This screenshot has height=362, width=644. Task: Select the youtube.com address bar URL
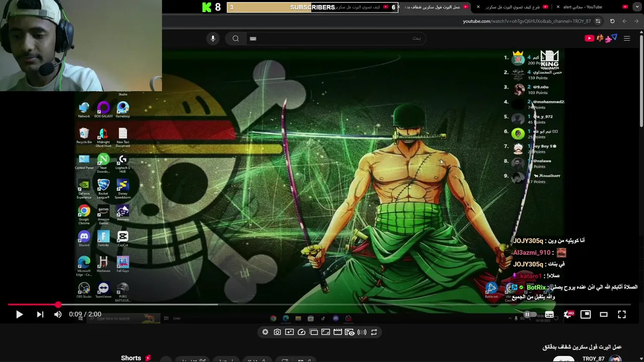click(x=527, y=21)
